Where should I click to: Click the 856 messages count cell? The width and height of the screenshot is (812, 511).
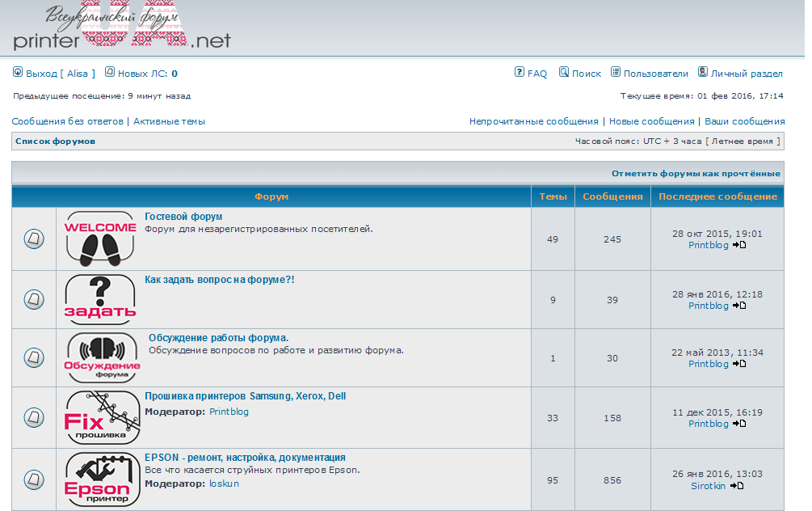tap(612, 480)
